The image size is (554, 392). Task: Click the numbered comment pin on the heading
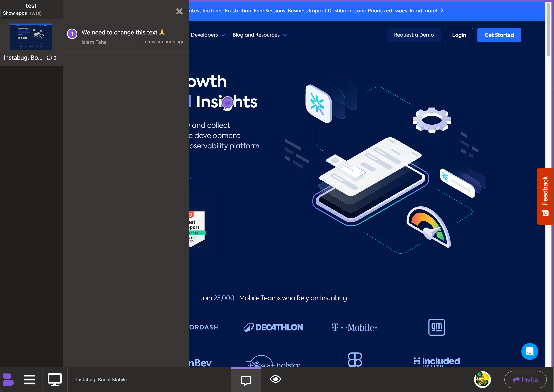(x=227, y=103)
